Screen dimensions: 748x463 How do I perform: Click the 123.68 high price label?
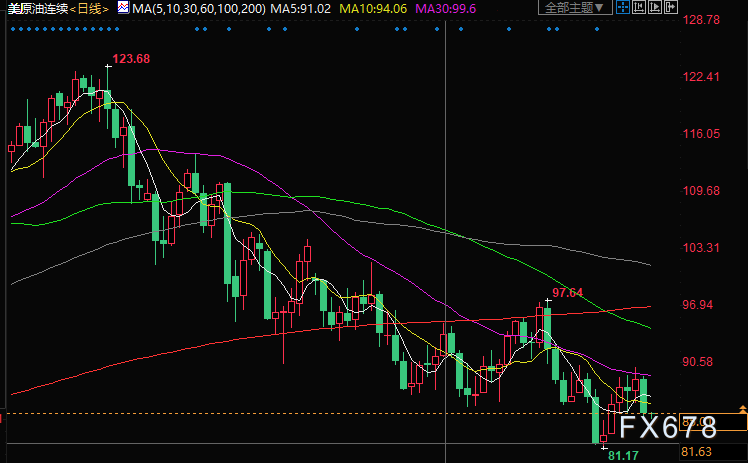tap(131, 59)
